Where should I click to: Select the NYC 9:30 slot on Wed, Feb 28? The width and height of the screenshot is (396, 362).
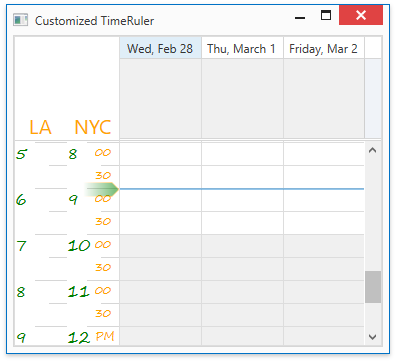[160, 223]
